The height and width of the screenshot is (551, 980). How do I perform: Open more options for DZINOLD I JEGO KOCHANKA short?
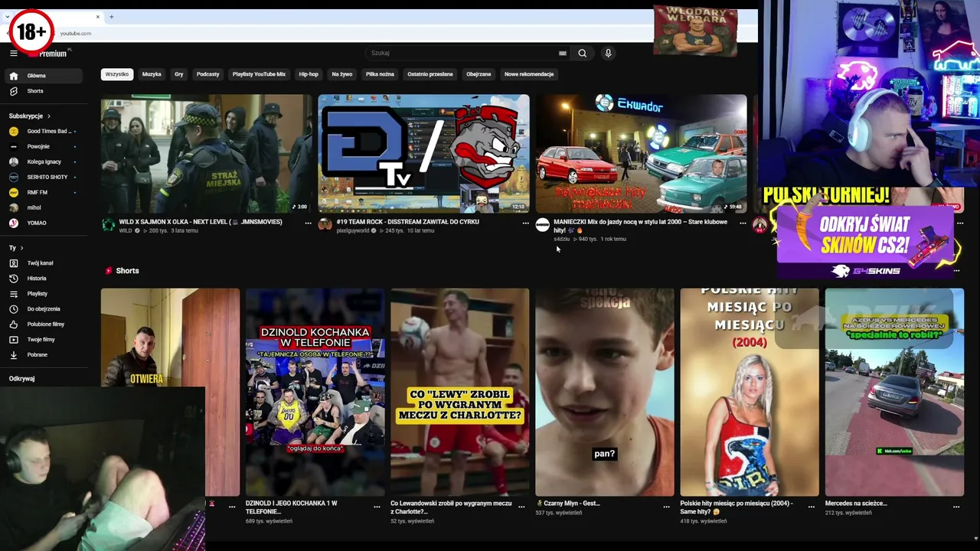(377, 507)
